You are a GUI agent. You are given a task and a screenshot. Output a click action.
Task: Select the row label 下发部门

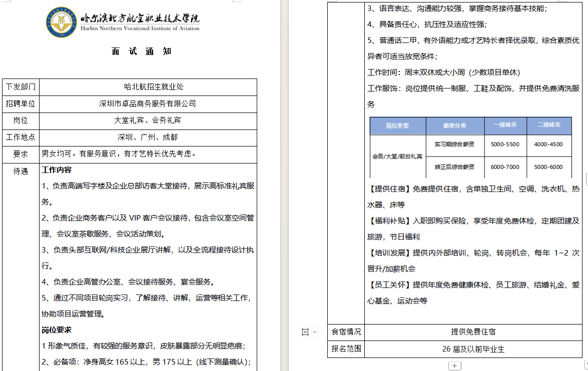pos(21,87)
